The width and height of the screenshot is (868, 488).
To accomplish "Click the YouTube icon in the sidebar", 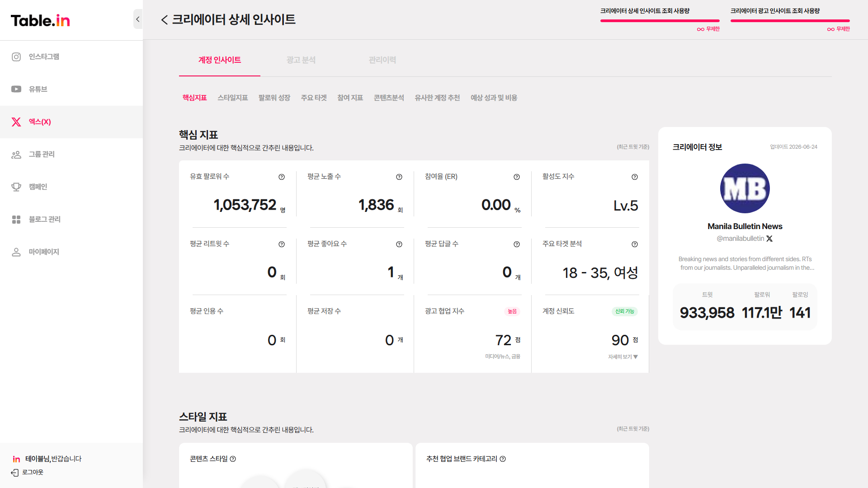I will tap(16, 89).
